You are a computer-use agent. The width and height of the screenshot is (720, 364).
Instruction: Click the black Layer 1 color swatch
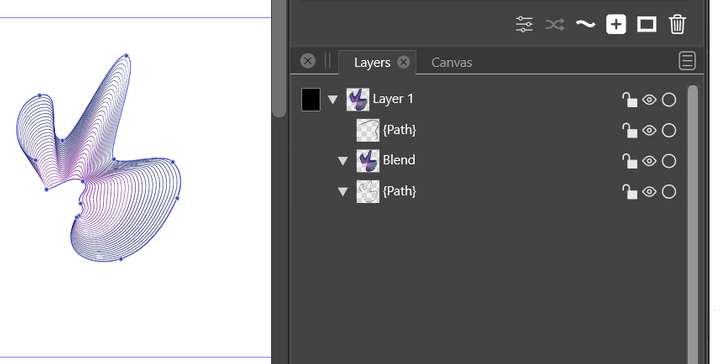(311, 100)
